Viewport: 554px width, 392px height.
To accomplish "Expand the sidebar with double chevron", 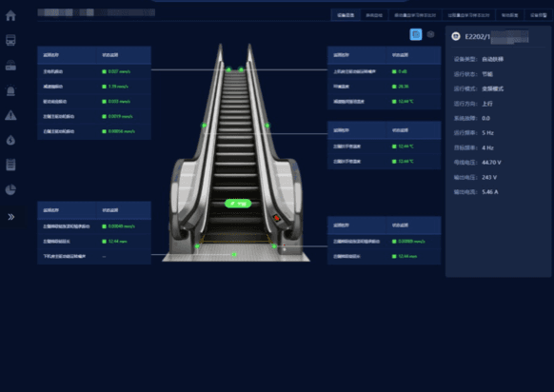I will (x=11, y=217).
